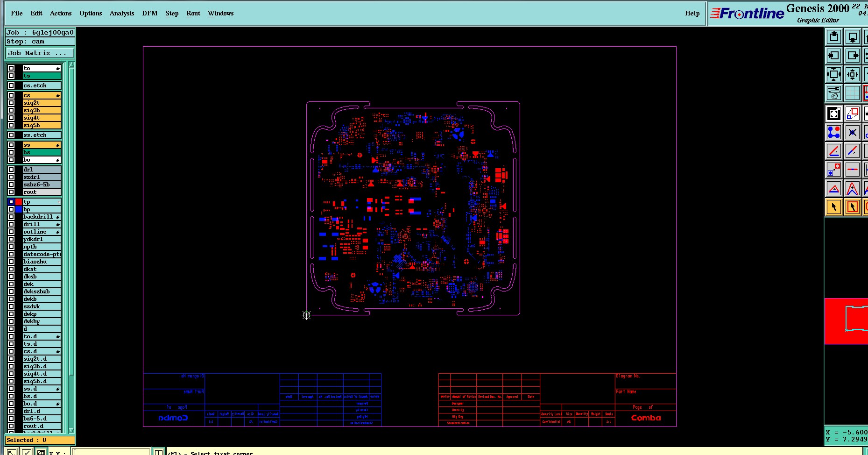
Task: Open the Analysis menu
Action: (x=122, y=13)
